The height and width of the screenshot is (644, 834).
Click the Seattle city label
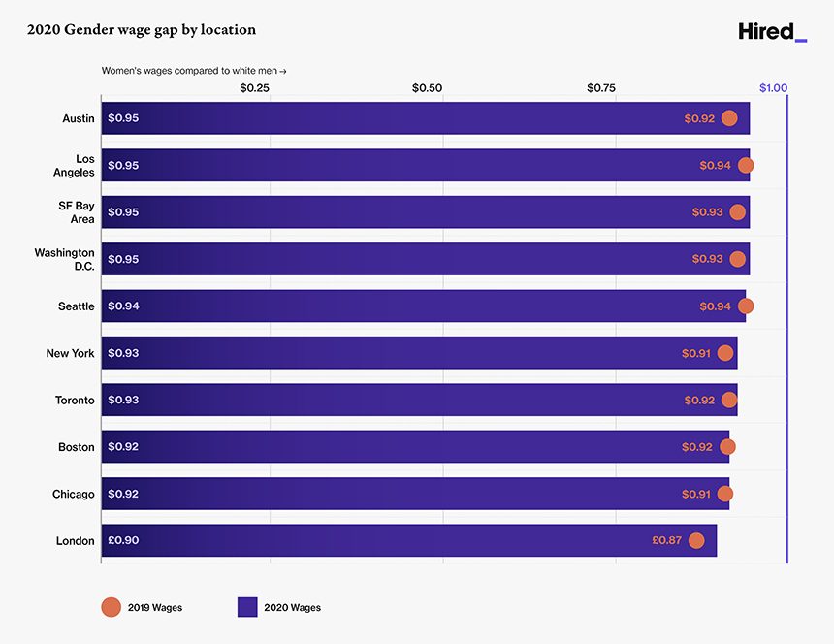[x=77, y=306]
